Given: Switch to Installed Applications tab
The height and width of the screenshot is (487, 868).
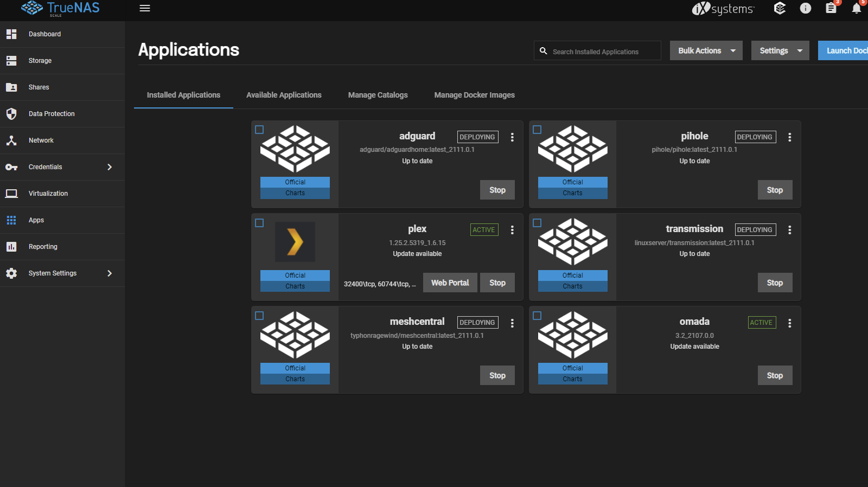Looking at the screenshot, I should coord(183,95).
